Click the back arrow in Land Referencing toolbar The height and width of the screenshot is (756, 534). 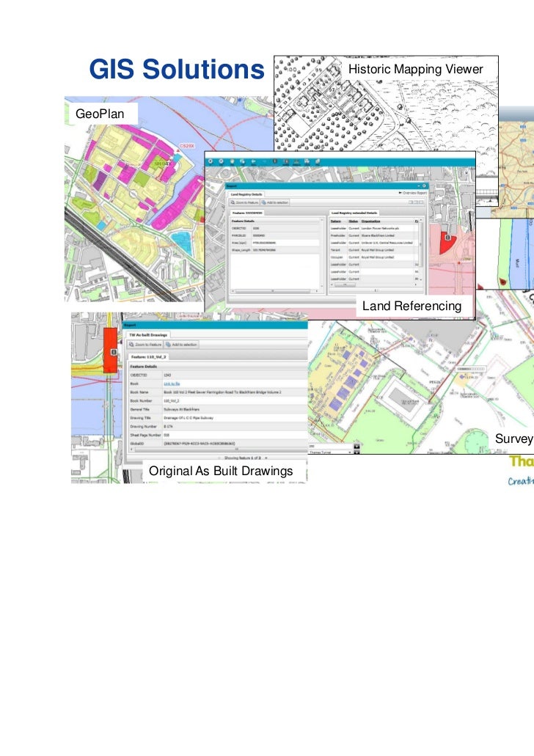(x=253, y=161)
